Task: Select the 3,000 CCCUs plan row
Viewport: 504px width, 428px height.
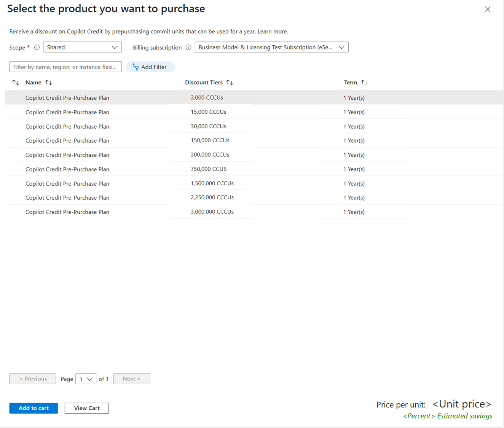Action: [x=254, y=97]
